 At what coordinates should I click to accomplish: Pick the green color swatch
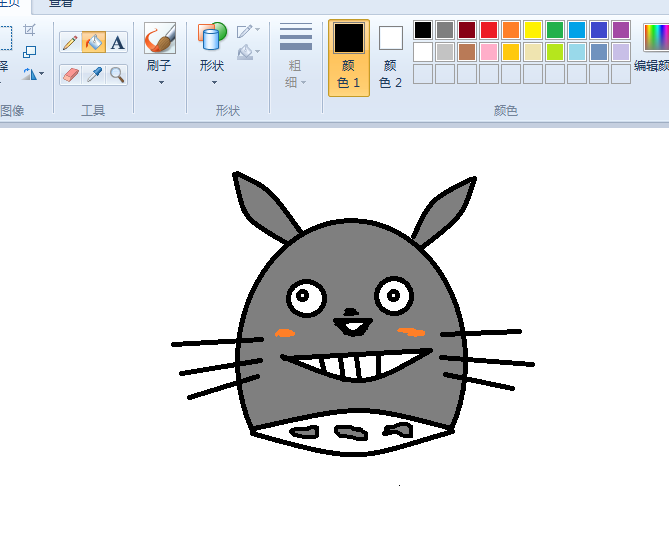555,30
